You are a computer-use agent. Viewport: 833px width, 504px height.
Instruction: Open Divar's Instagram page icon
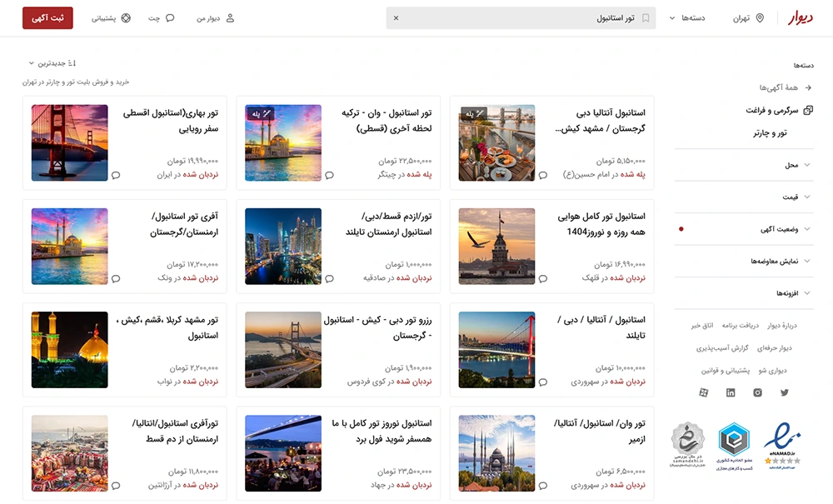757,392
